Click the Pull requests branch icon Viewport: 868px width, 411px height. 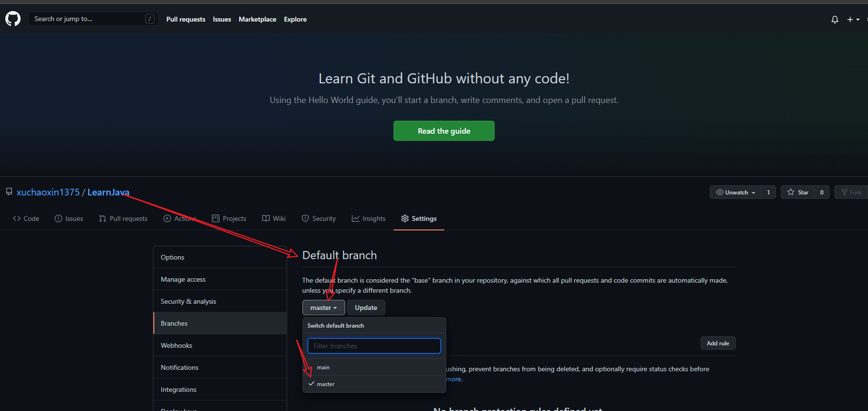point(103,218)
